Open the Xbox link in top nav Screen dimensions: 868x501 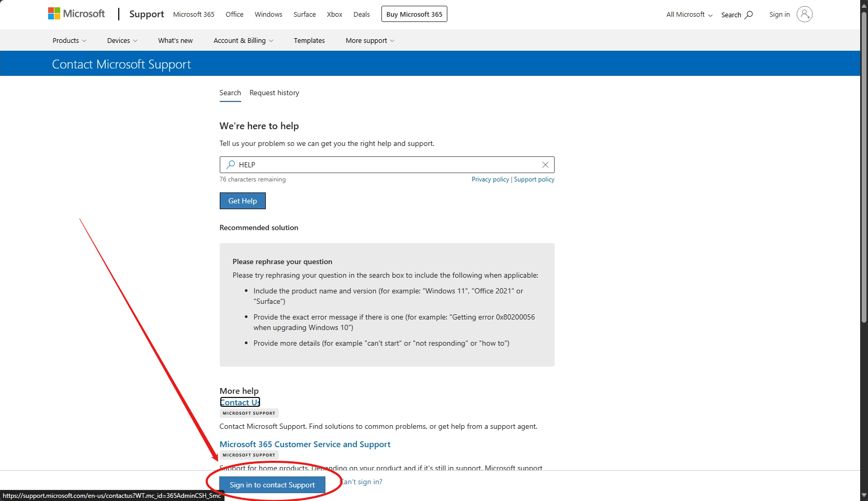pyautogui.click(x=334, y=14)
